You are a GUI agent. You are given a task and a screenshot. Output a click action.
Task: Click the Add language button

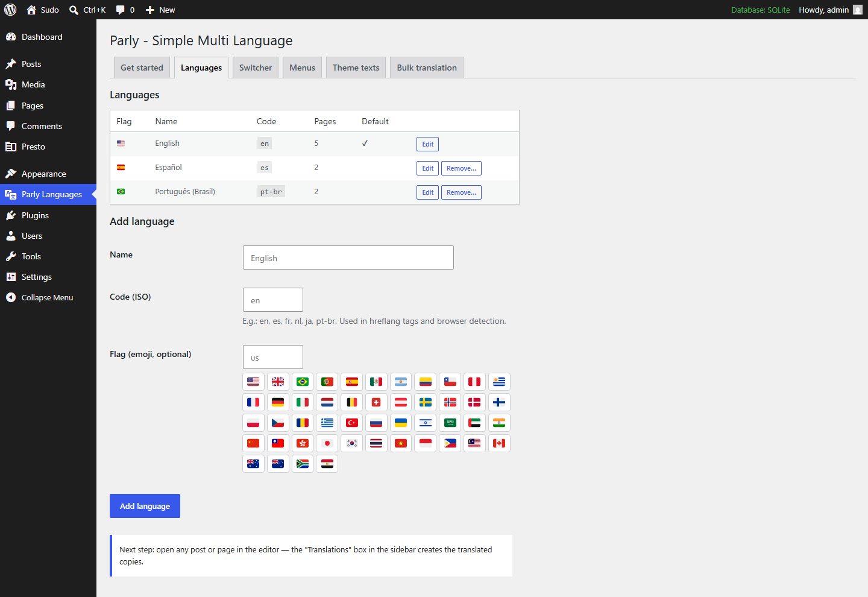click(145, 506)
